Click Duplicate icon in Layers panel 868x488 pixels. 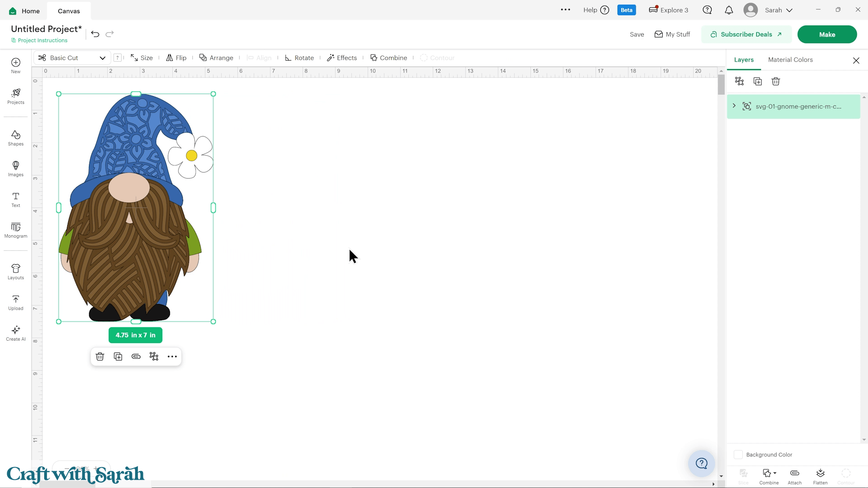[x=758, y=81]
